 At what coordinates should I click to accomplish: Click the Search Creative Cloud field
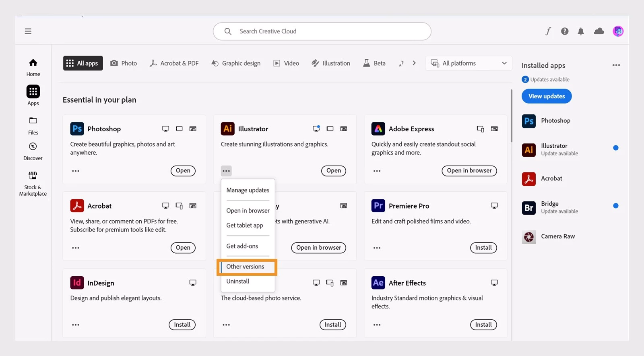pyautogui.click(x=322, y=31)
